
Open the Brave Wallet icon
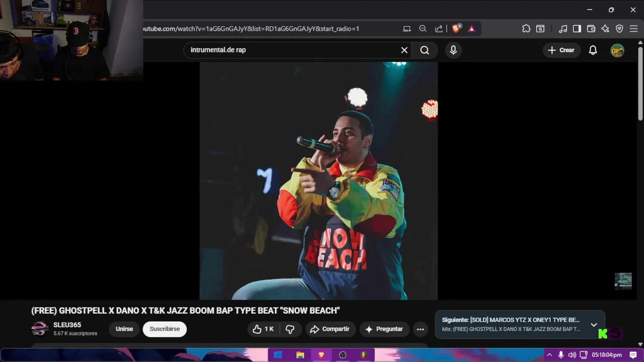(591, 29)
